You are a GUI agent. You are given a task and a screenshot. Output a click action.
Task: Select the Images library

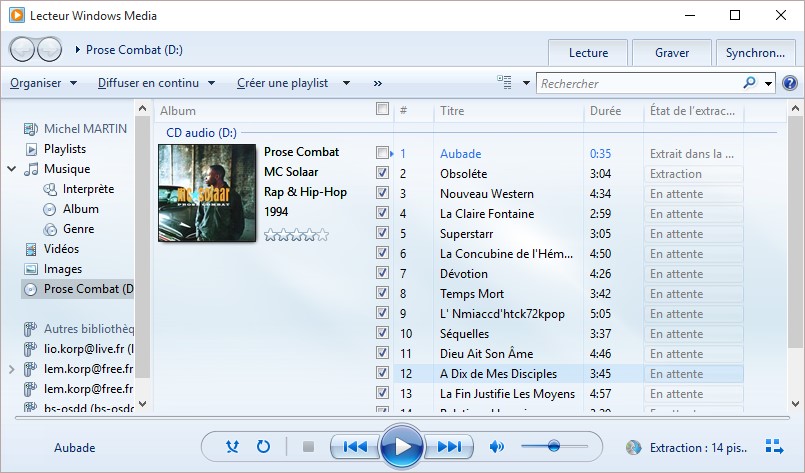[63, 269]
